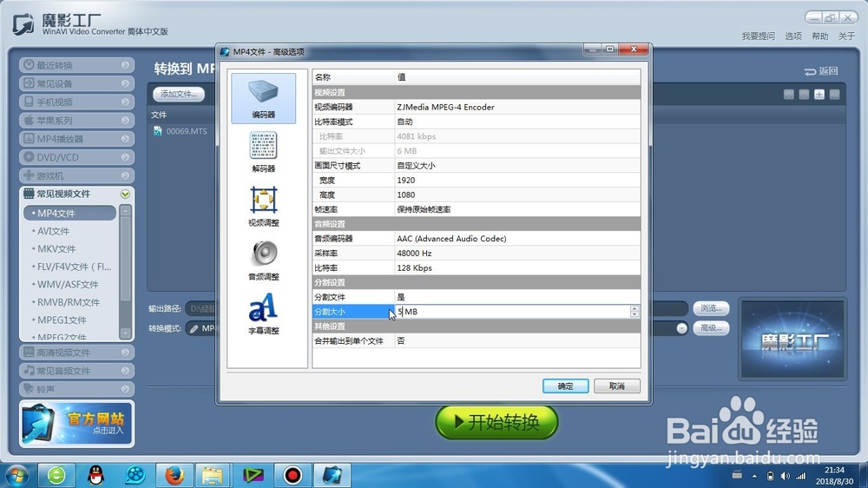This screenshot has height=488, width=868.
Task: Expand the 常见音频文件 category
Action: pyautogui.click(x=76, y=371)
